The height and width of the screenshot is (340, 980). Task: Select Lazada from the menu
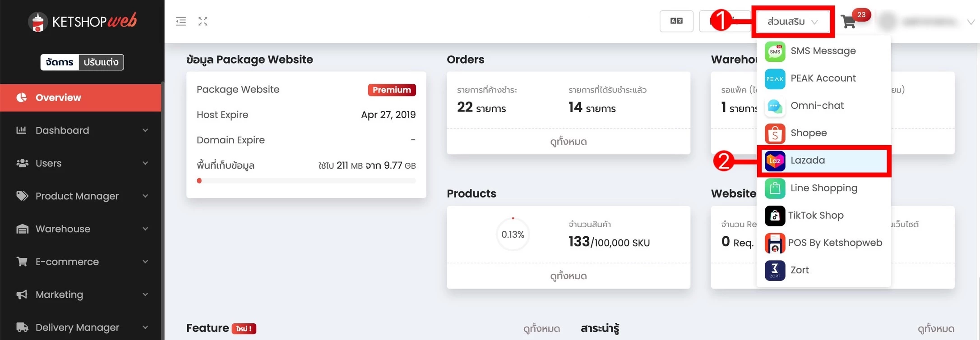pyautogui.click(x=823, y=161)
